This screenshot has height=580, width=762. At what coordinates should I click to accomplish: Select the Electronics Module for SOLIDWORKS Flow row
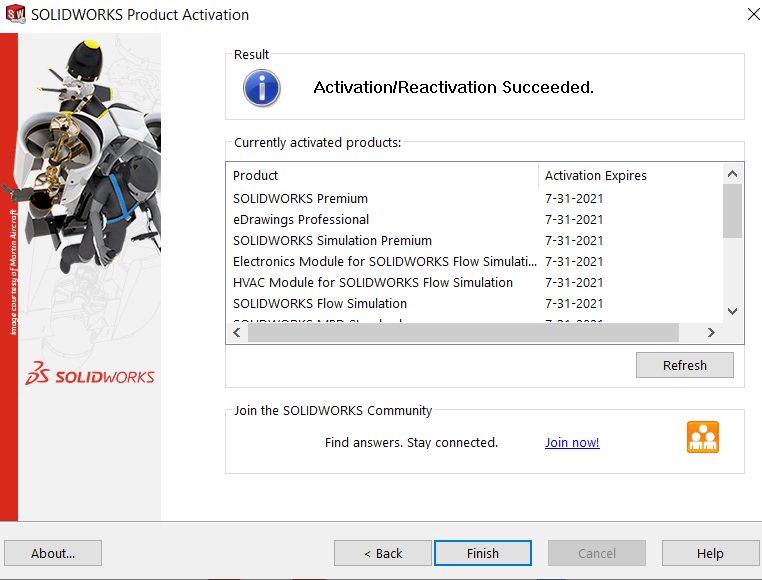[x=475, y=262]
